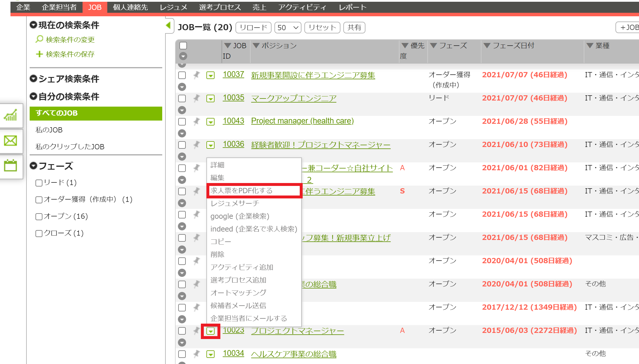This screenshot has width=639, height=364.
Task: Sort by フェーズ日付 column header
Action: tap(513, 46)
